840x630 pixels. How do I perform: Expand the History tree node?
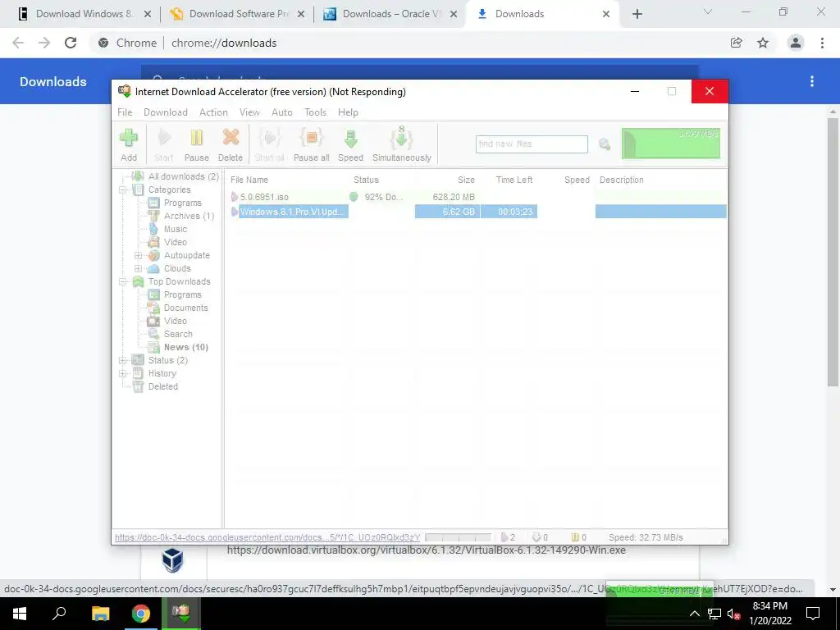tap(123, 373)
